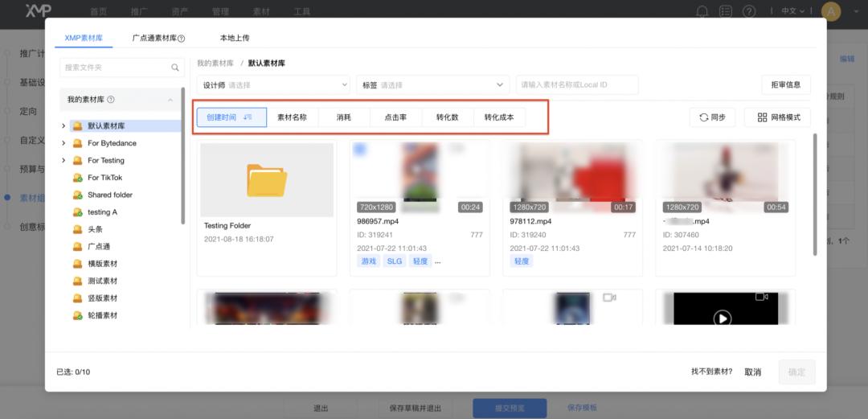Click 我的素材库 breadcrumb link
868x419 pixels.
coord(215,64)
